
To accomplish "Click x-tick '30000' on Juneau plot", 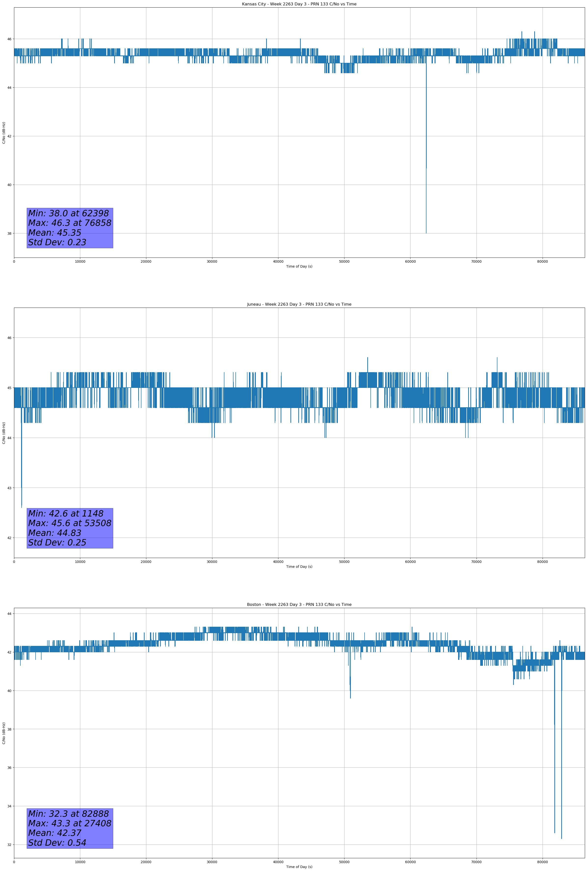I will (212, 562).
